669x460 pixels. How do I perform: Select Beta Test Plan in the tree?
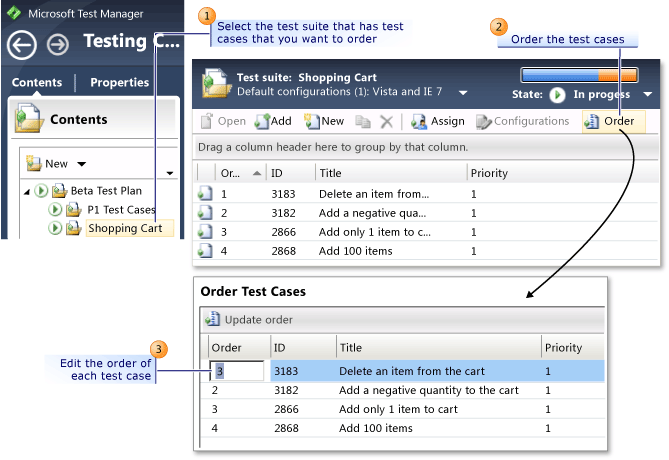click(x=106, y=190)
